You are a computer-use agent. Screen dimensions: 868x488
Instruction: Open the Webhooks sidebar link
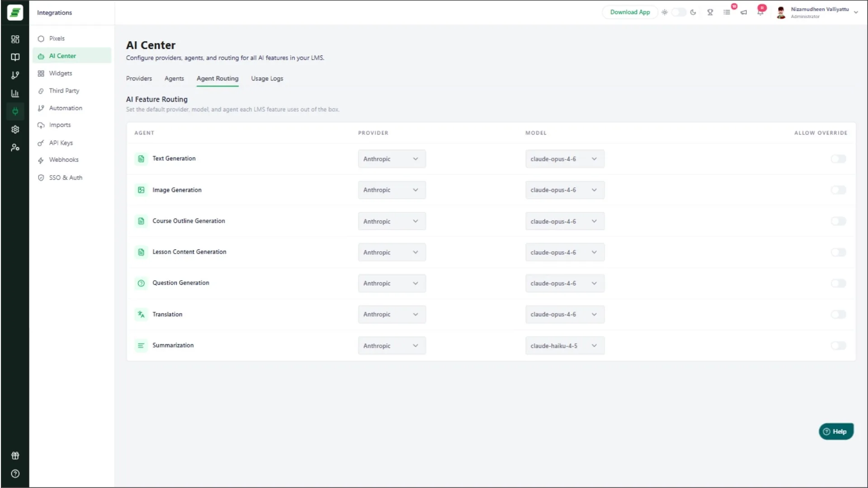(x=71, y=160)
